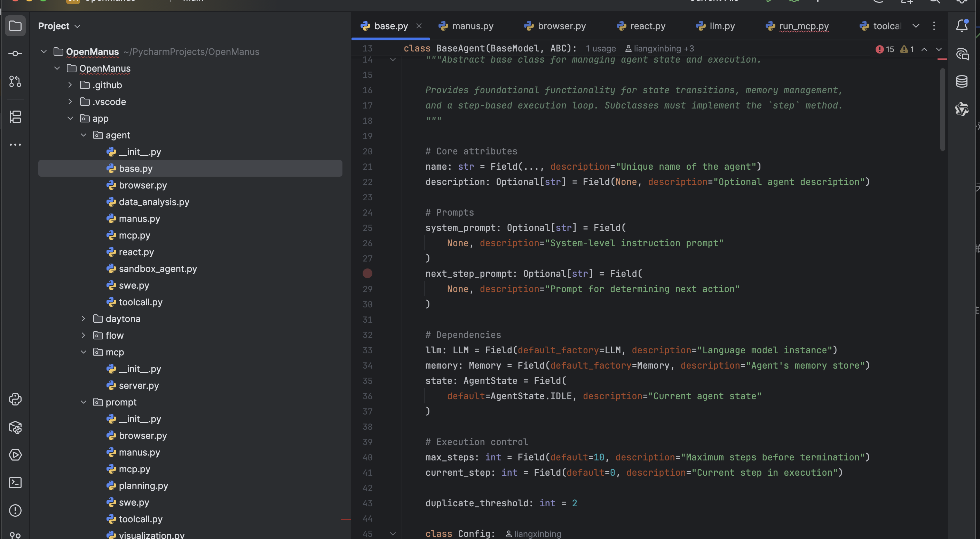980x539 pixels.
Task: Collapse the agent folder in tree
Action: (84, 135)
